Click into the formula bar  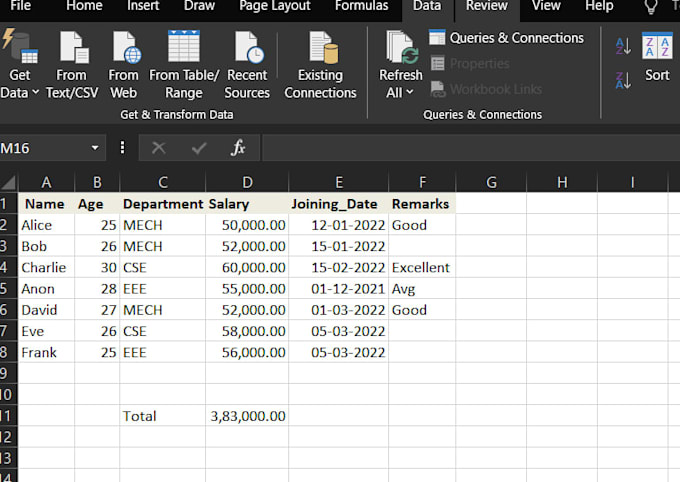point(471,148)
